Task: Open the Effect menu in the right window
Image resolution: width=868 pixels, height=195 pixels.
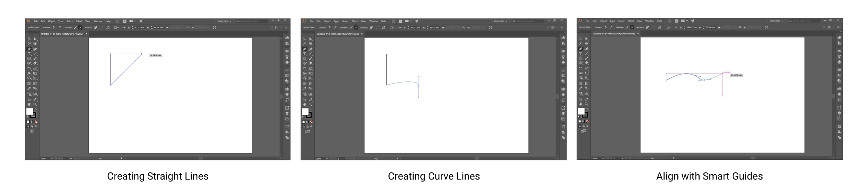Action: click(631, 21)
